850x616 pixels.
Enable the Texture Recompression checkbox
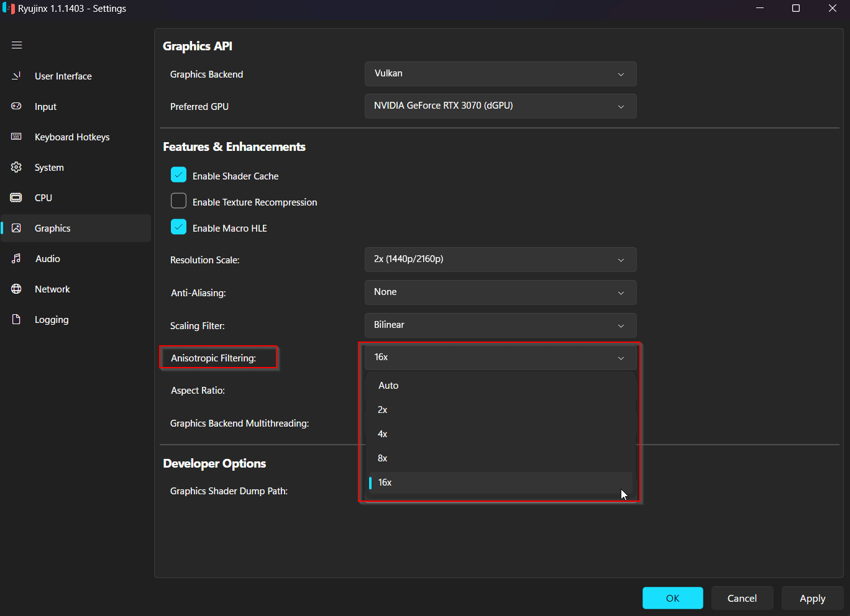pos(178,201)
